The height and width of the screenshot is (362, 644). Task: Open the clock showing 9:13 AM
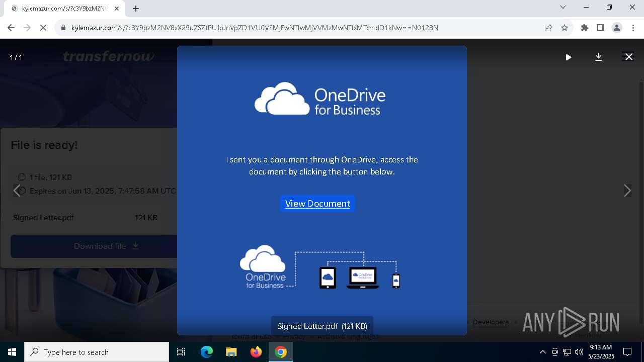point(601,352)
